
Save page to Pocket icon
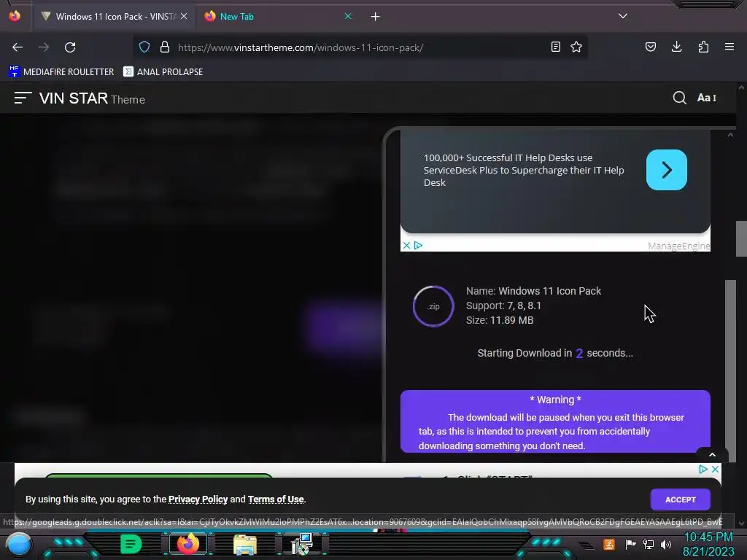650,47
